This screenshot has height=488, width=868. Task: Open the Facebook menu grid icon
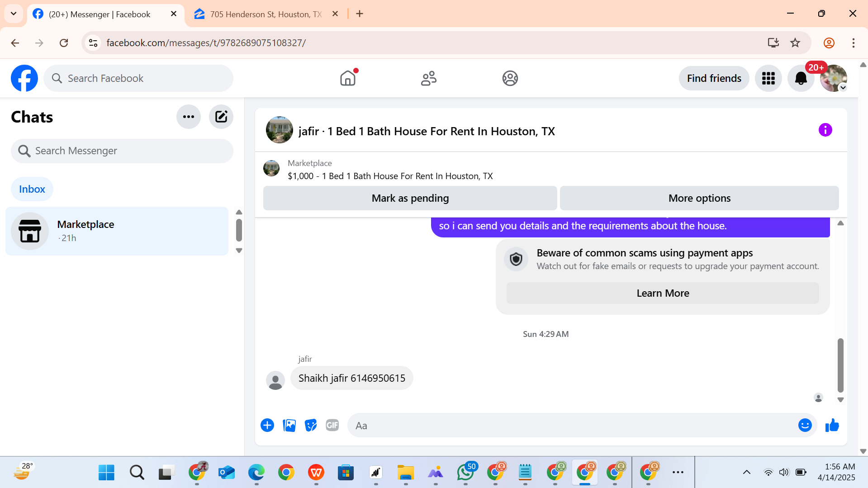tap(768, 78)
